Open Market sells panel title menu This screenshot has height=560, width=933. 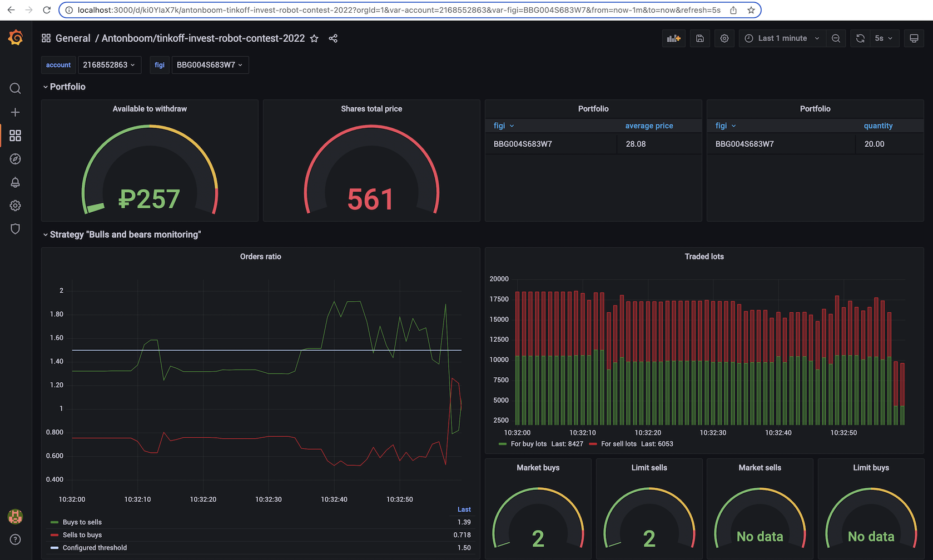pyautogui.click(x=760, y=468)
